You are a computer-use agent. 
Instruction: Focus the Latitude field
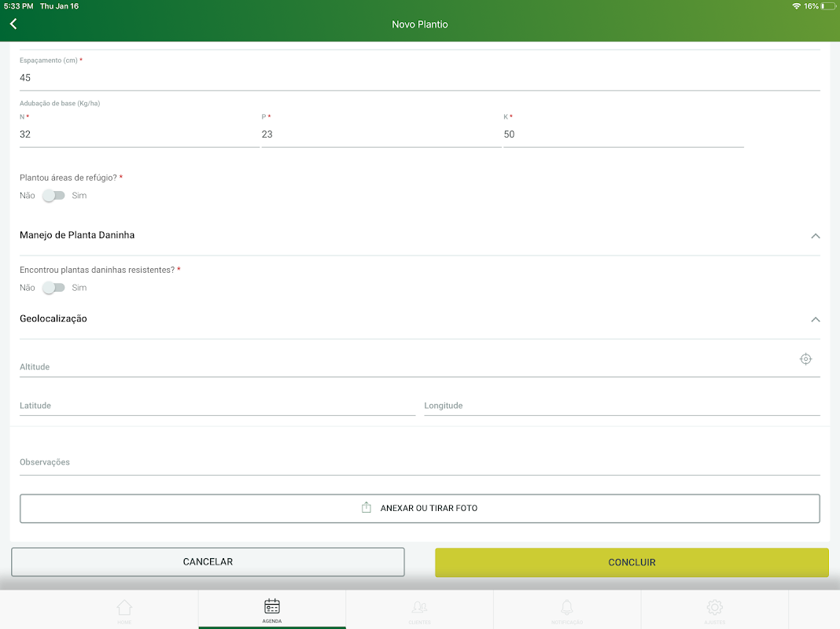(x=218, y=405)
